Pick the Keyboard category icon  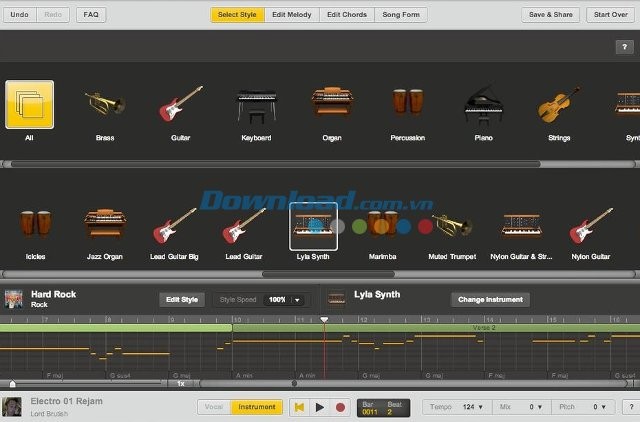(x=256, y=106)
